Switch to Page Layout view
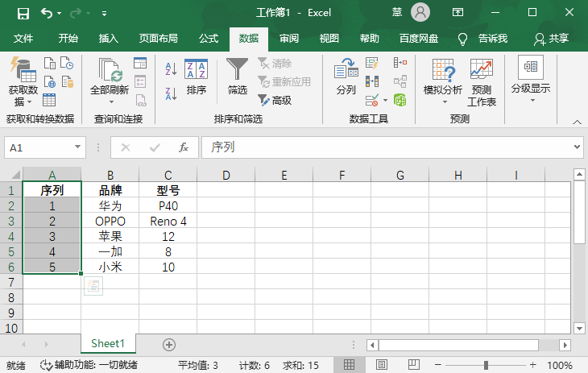This screenshot has height=373, width=588. coord(383,365)
